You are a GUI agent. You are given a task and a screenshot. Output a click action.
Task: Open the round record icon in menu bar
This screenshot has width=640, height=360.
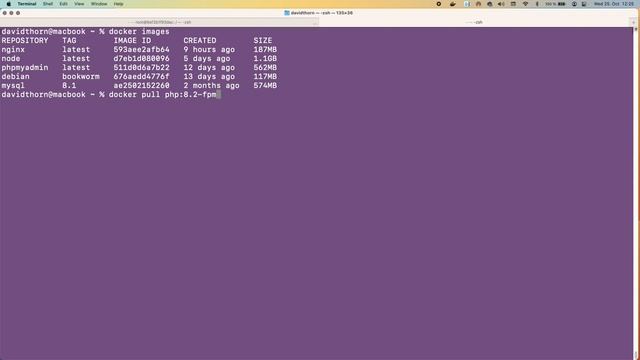[439, 4]
